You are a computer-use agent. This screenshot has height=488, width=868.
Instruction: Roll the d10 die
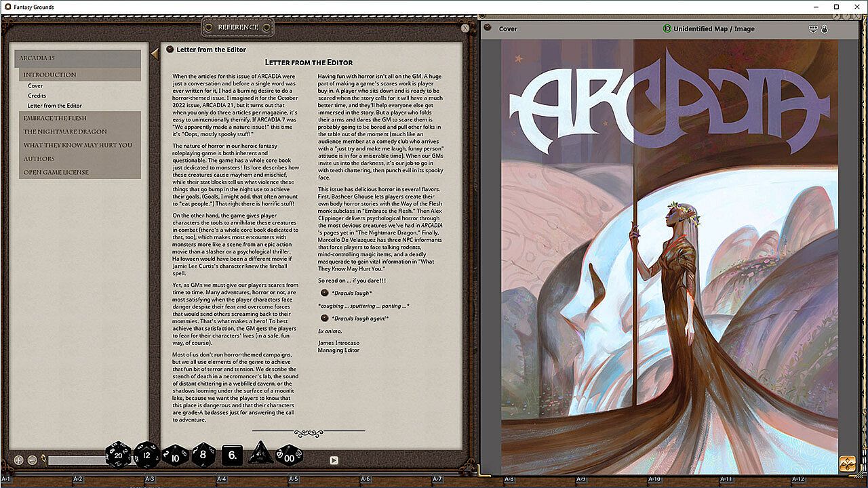(x=175, y=455)
